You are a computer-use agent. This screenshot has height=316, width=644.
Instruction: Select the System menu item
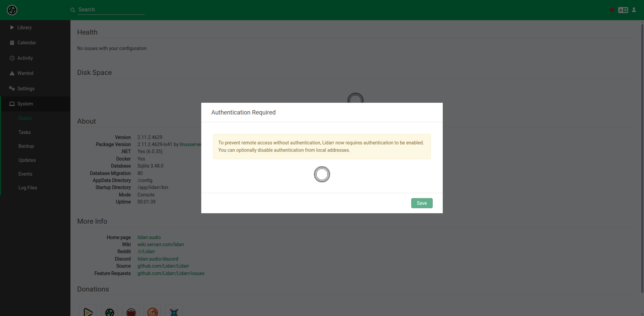[x=35, y=104]
